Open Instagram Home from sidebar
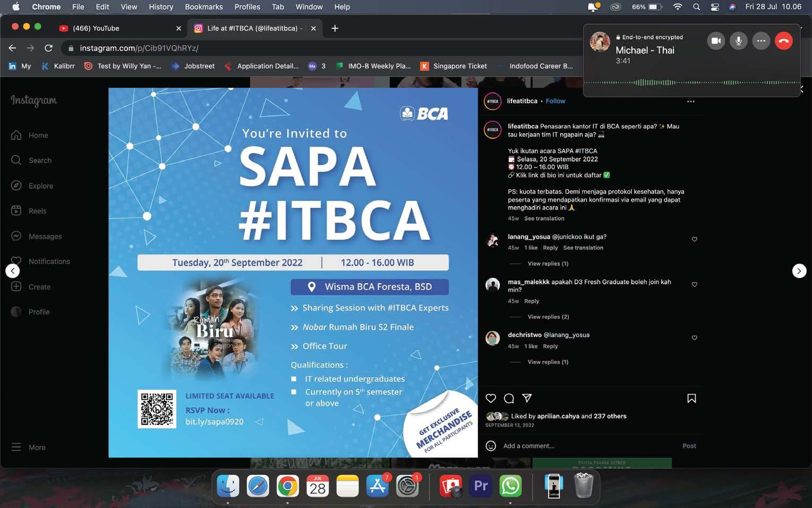Image resolution: width=812 pixels, height=508 pixels. 30,136
